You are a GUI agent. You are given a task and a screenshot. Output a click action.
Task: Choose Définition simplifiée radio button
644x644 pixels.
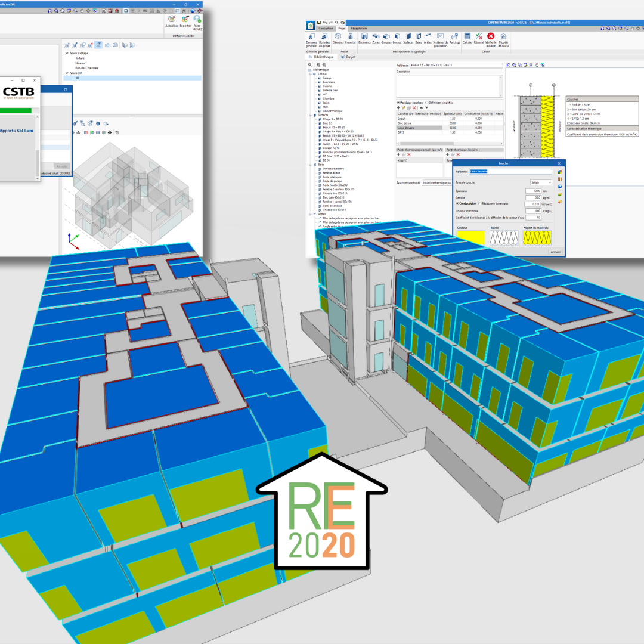(x=426, y=103)
